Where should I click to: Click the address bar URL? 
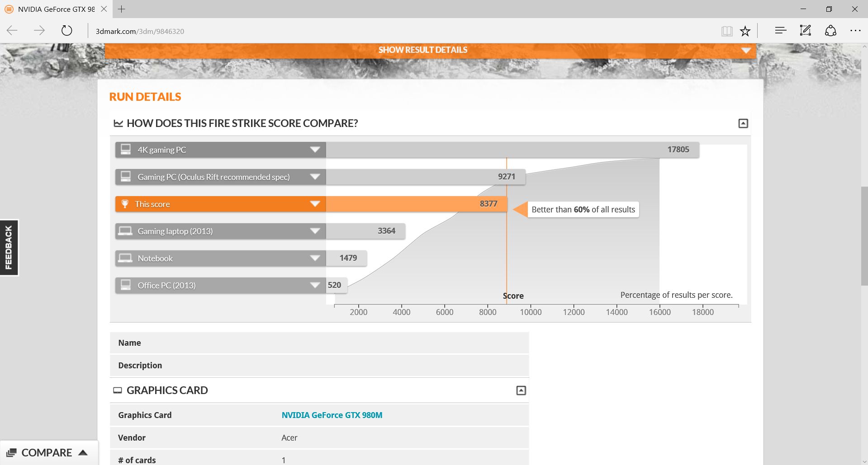[140, 31]
